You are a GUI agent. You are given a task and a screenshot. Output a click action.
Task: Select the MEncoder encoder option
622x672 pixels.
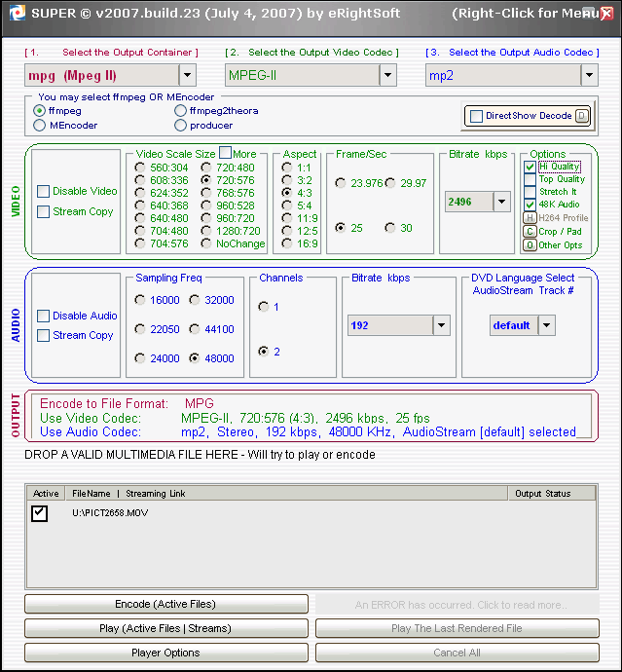tap(40, 125)
